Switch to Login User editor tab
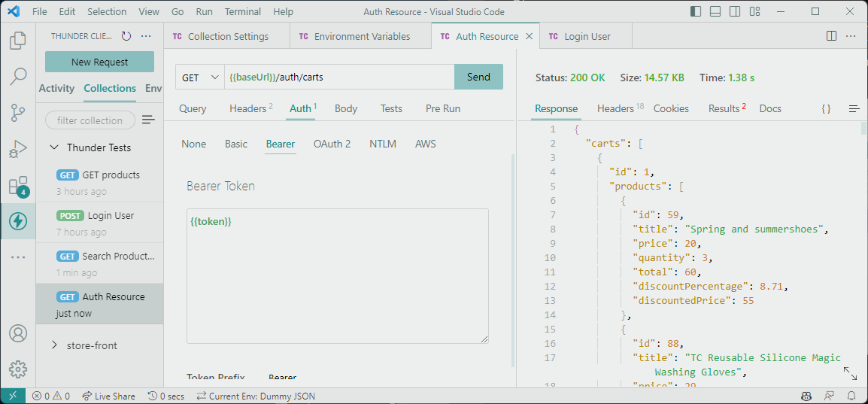Screen dimensions: 868x404 (x=586, y=37)
